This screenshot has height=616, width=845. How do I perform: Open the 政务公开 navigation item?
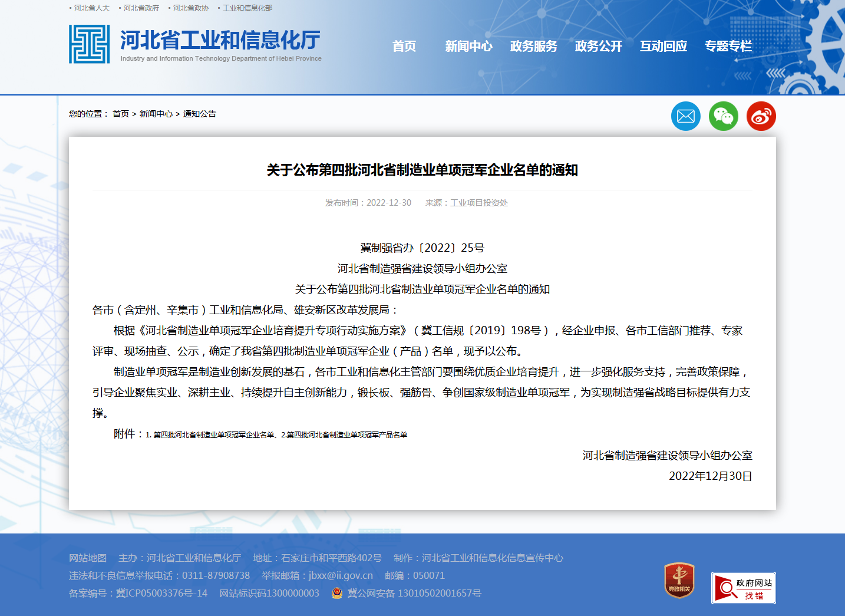click(598, 47)
